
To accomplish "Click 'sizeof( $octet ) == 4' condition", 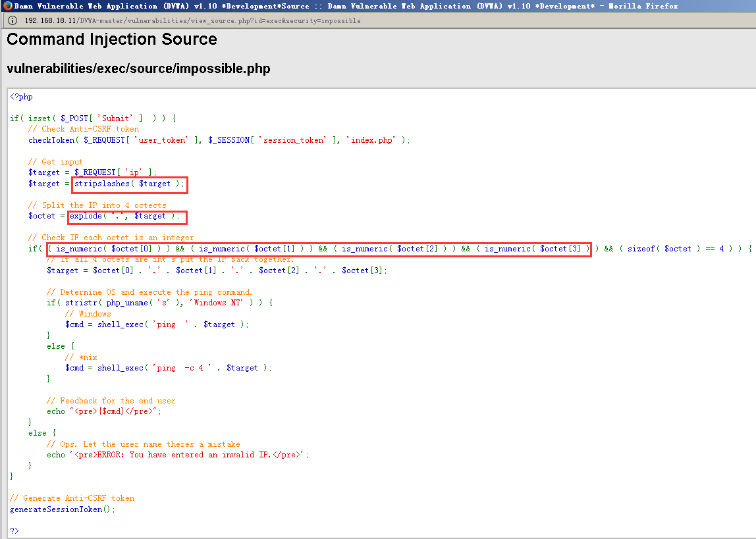I will tap(676, 249).
